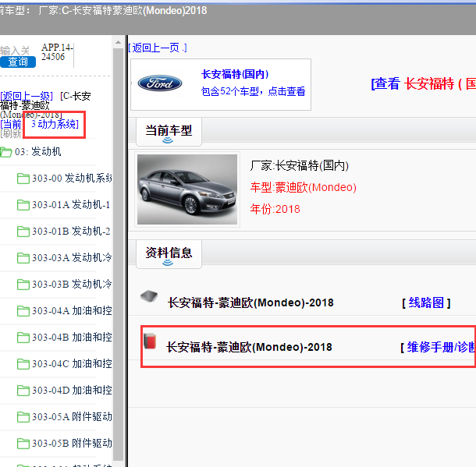The height and width of the screenshot is (467, 476).
Task: Click the Ford logo image
Action: coord(160,83)
